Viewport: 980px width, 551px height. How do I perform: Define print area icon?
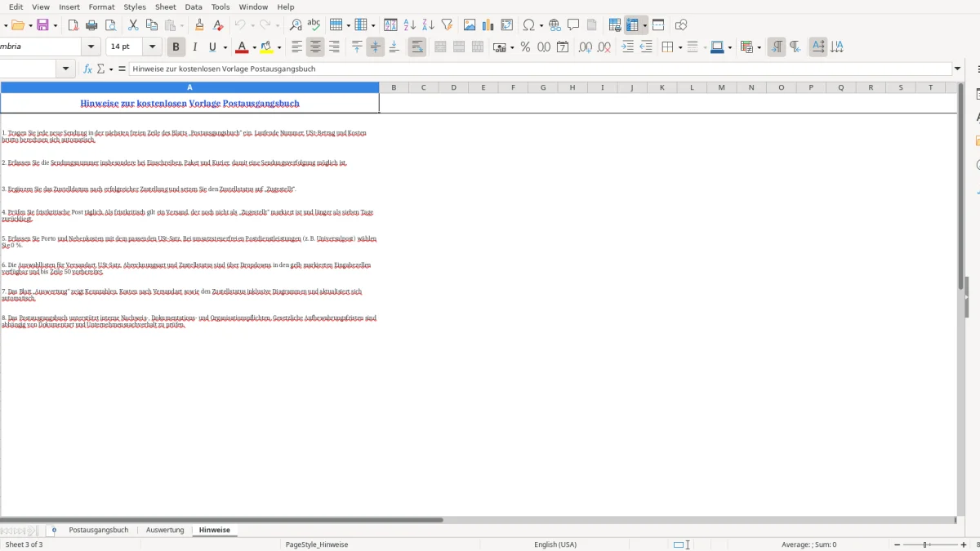point(615,25)
